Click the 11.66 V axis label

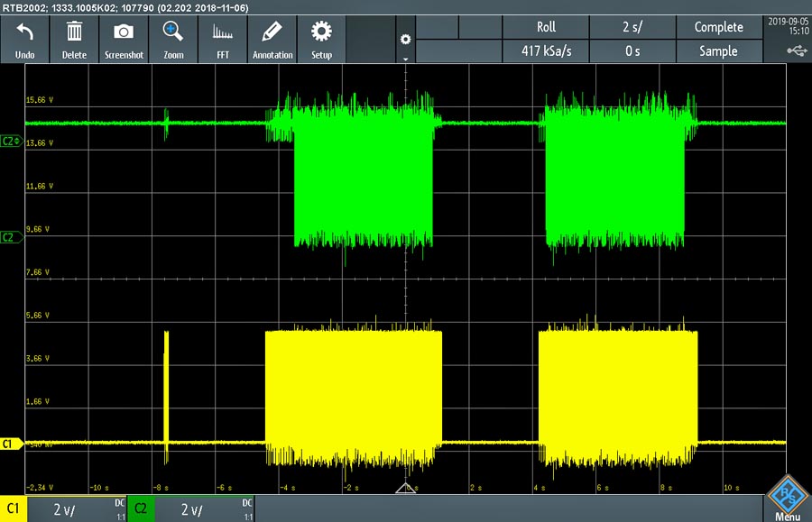coord(40,187)
